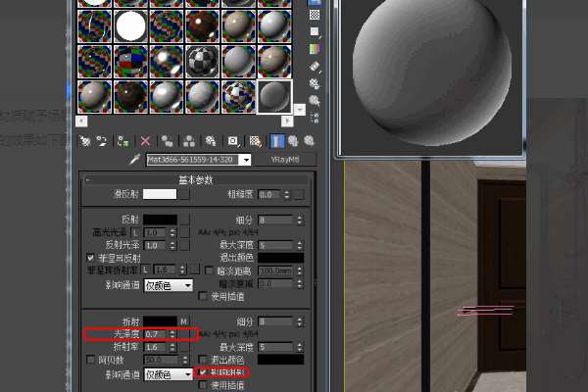Image resolution: width=588 pixels, height=392 pixels.
Task: Click reflection 最大深度 value field
Action: [x=276, y=245]
